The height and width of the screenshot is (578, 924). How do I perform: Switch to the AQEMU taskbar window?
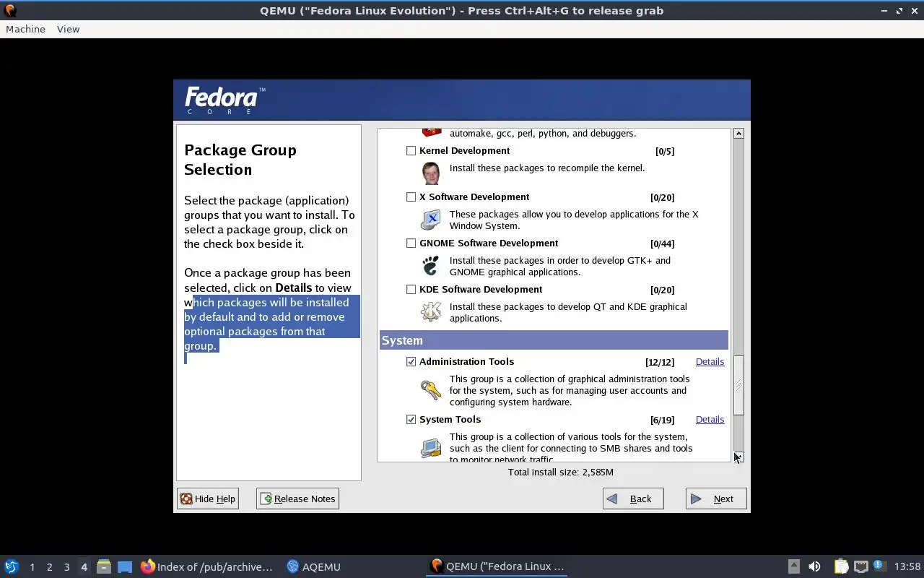313,566
